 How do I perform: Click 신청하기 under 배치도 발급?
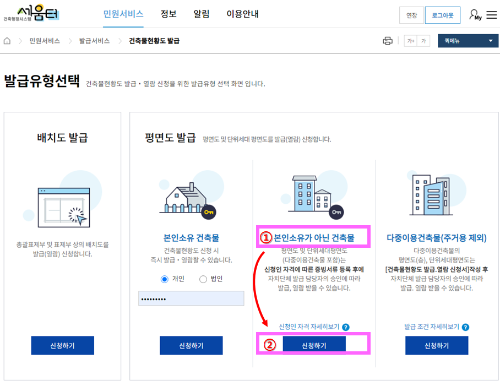pyautogui.click(x=62, y=346)
